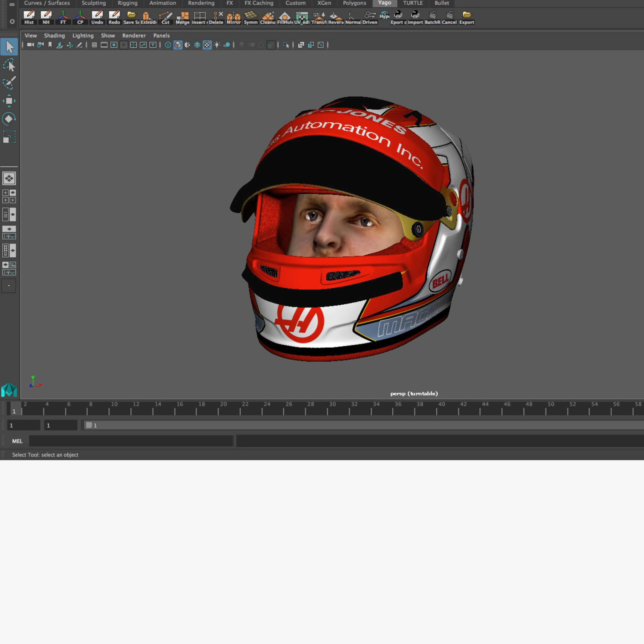
Task: Click the Undo shelf button
Action: pyautogui.click(x=97, y=18)
